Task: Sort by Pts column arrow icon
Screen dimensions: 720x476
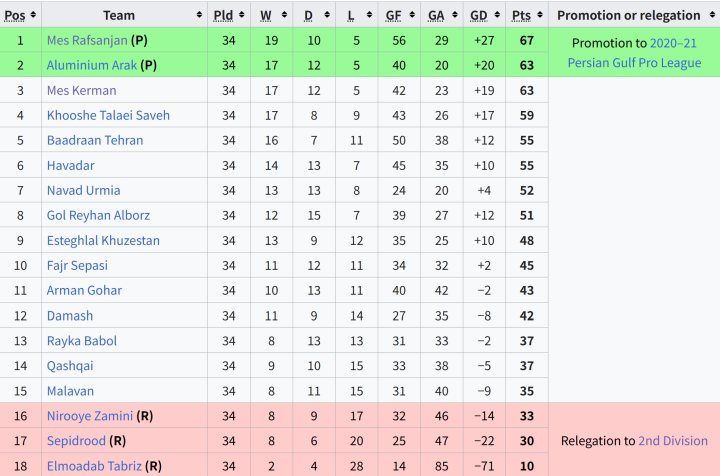Action: 540,15
